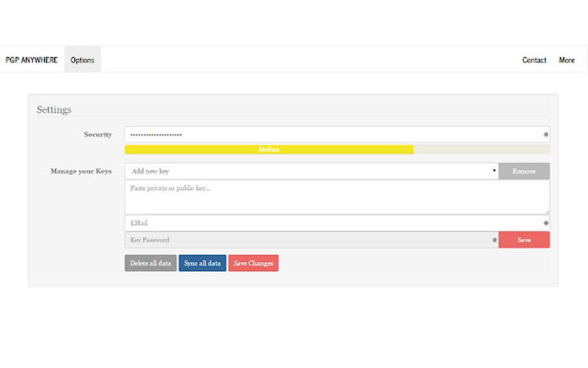Screen dimensions: 588x368
Task: Click the PGP ANYWHERE home link
Action: point(32,59)
